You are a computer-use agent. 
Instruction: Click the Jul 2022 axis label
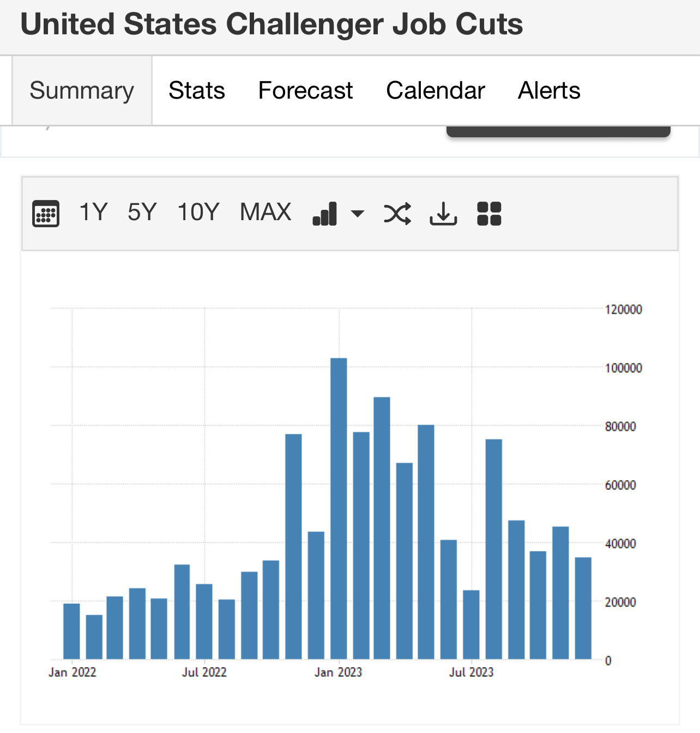204,673
